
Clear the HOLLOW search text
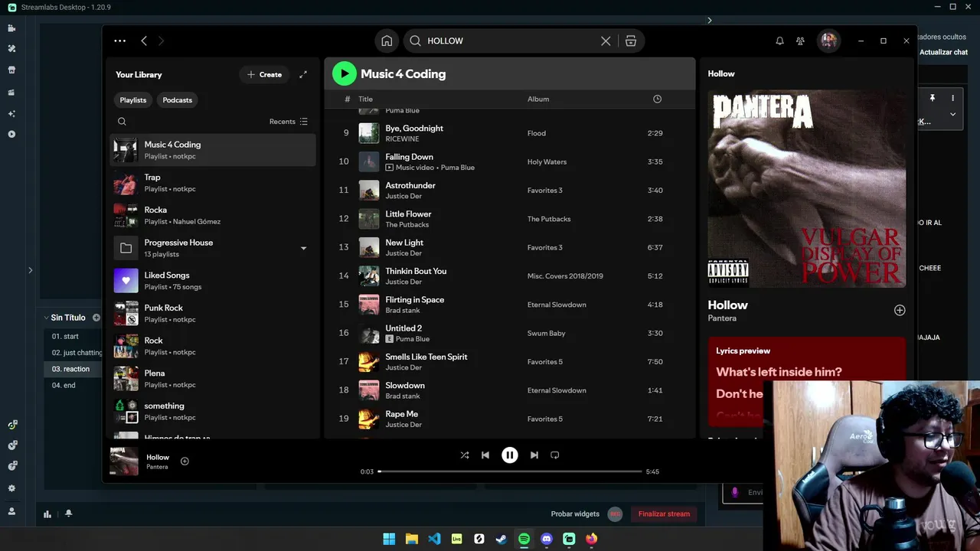click(x=606, y=41)
